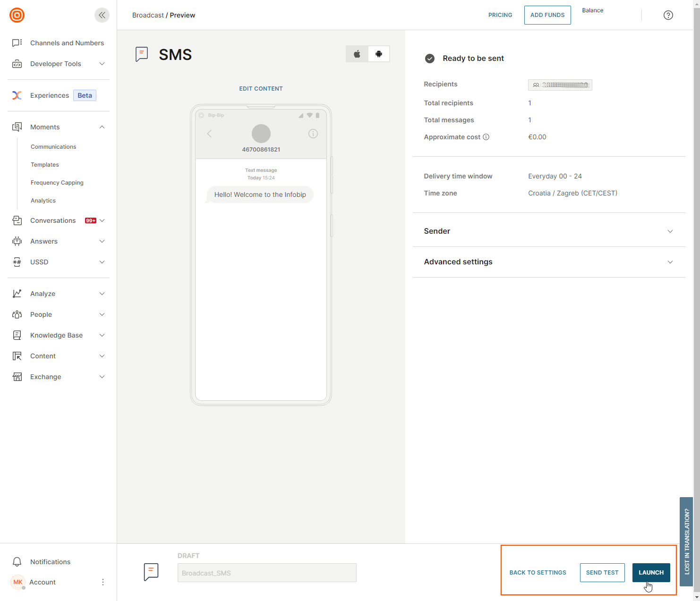Click the Edit Content link
Viewport: 700px width, 601px height.
(x=261, y=89)
